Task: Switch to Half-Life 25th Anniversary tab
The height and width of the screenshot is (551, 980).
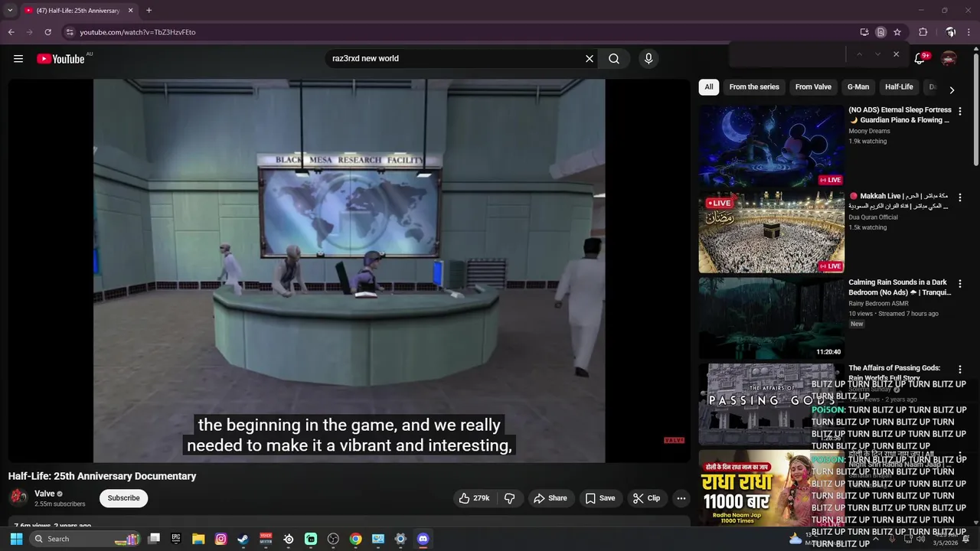Action: 77,11
